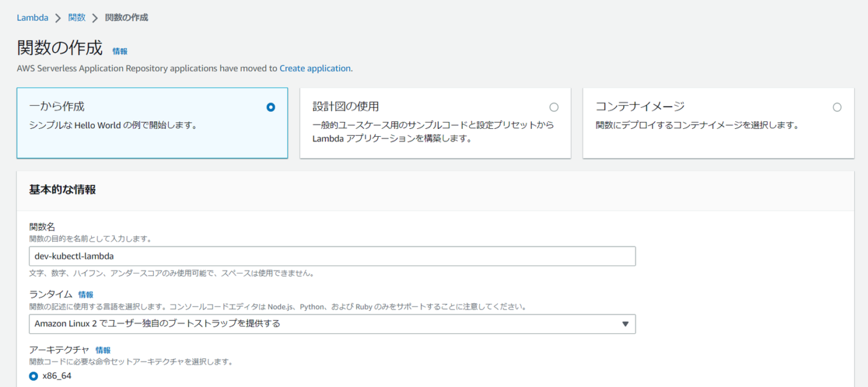Screen dimensions: 868x387
Task: Open the 情報 link next to ランタイム
Action: tap(86, 295)
